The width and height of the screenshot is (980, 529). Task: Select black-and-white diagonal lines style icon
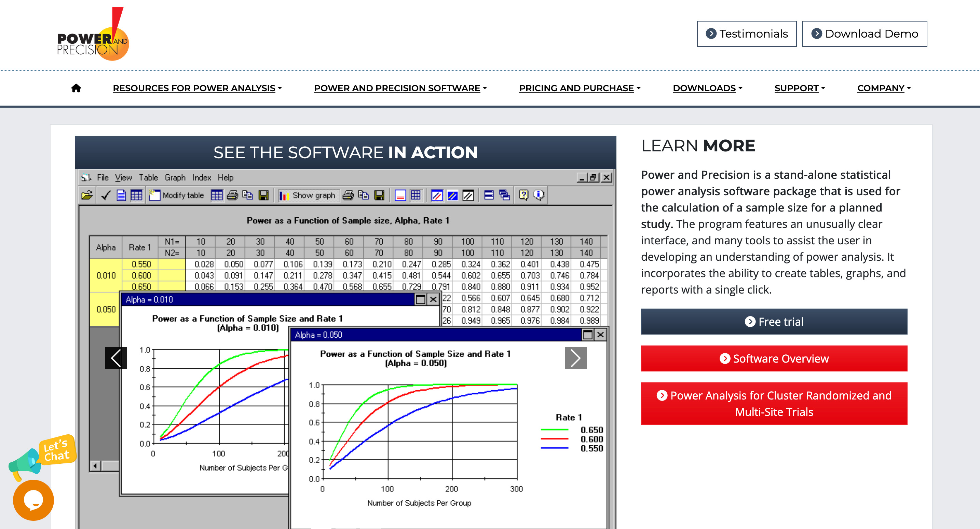coord(468,195)
